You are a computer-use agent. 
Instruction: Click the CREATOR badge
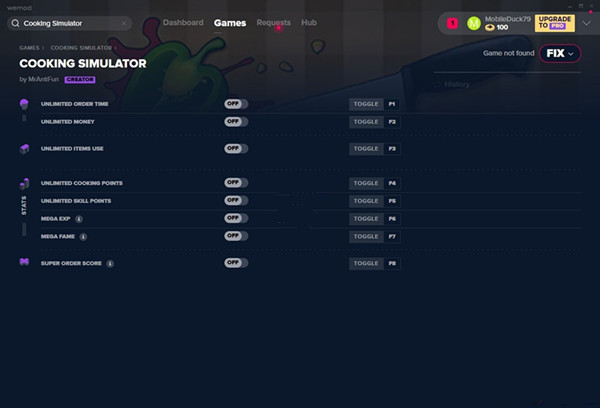tap(80, 80)
